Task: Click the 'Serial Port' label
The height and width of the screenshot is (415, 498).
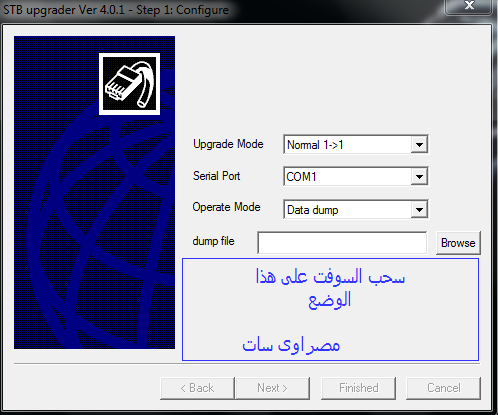Action: click(x=217, y=176)
